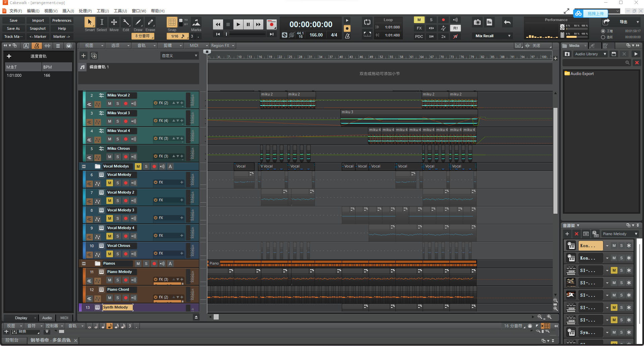Open the Audio Library dropdown
Image resolution: width=644 pixels, height=346 pixels.
[x=590, y=54]
